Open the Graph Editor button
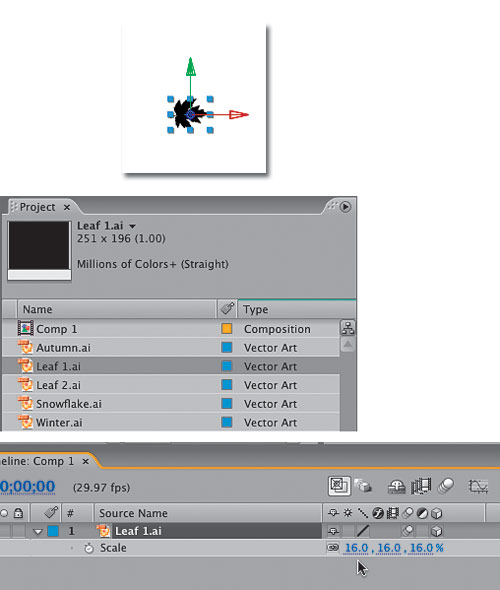500x590 pixels. pyautogui.click(x=478, y=487)
